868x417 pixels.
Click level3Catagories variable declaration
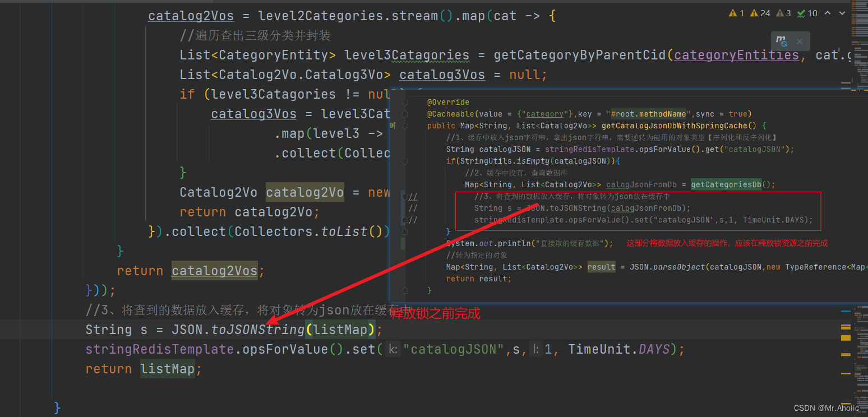tap(407, 55)
